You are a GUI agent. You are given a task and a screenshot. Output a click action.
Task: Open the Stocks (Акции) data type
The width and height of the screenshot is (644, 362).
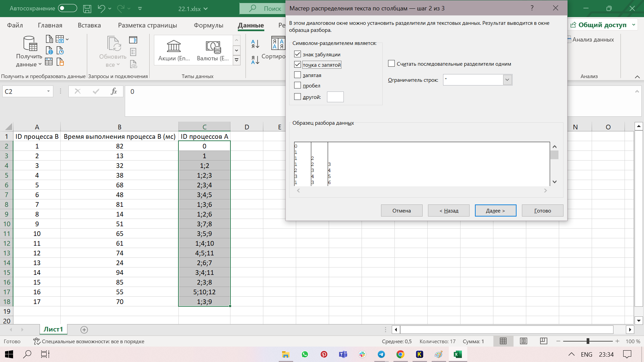coord(174,50)
